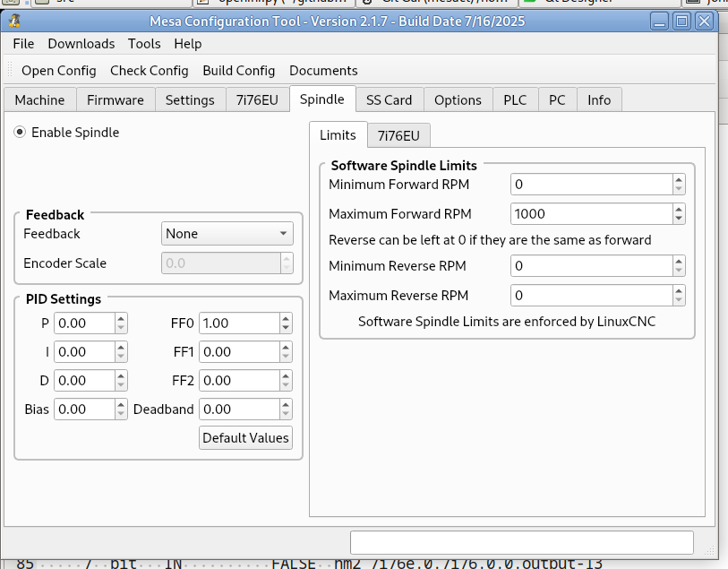Screen dimensions: 728x569
Task: Increase the Bias value with up arrow
Action: point(121,406)
